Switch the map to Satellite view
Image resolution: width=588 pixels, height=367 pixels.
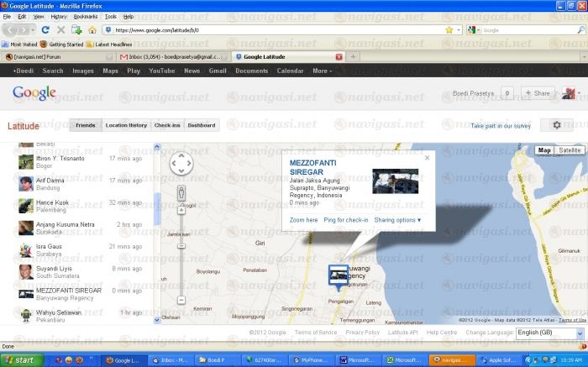(569, 150)
